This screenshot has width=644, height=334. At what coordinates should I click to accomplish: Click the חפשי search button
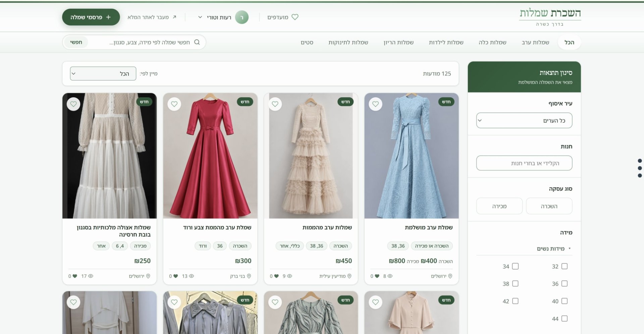point(76,42)
